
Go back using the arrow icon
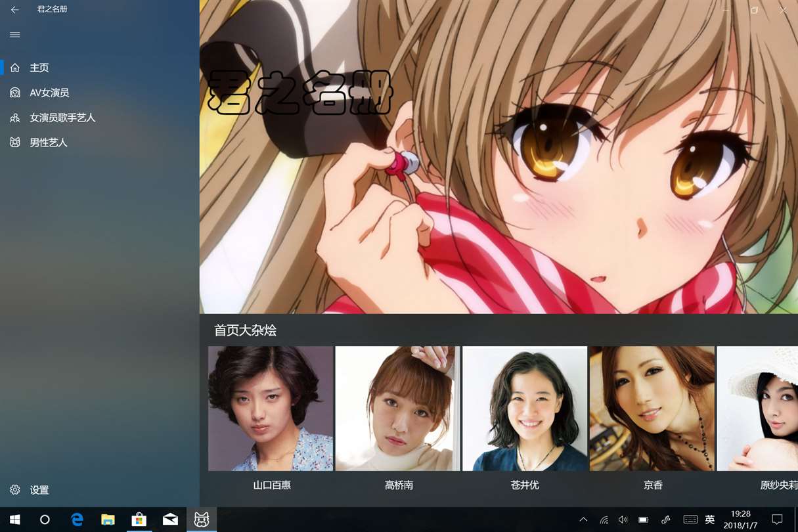[14, 10]
